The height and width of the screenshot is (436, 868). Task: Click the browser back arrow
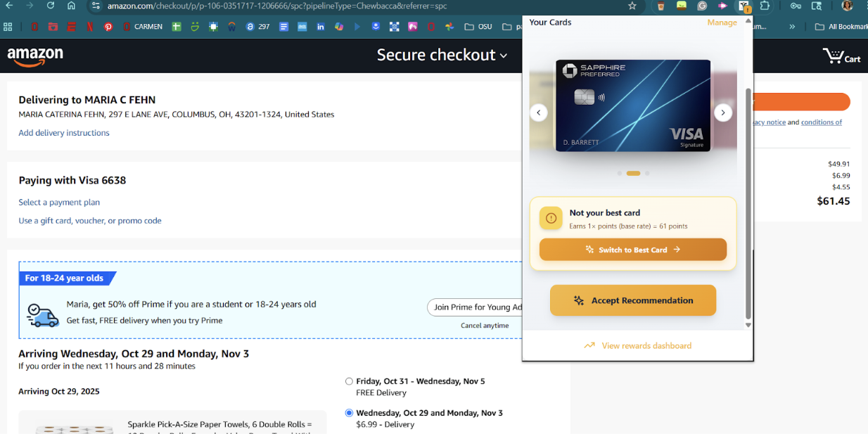[x=9, y=6]
